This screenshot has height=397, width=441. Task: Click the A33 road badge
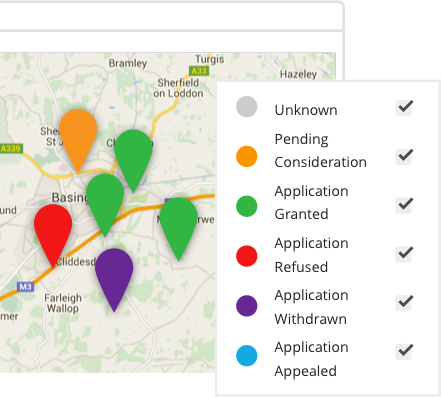199,71
